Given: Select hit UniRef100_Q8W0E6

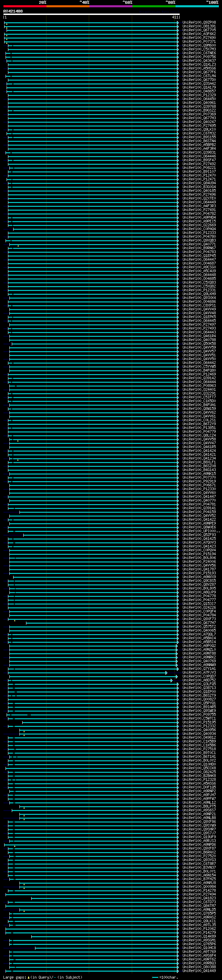Looking at the screenshot, I should [x=199, y=527].
